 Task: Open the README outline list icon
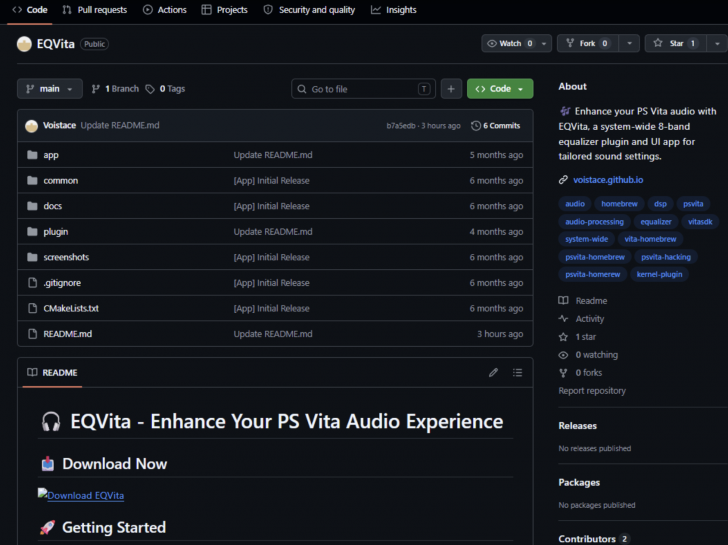pyautogui.click(x=517, y=372)
